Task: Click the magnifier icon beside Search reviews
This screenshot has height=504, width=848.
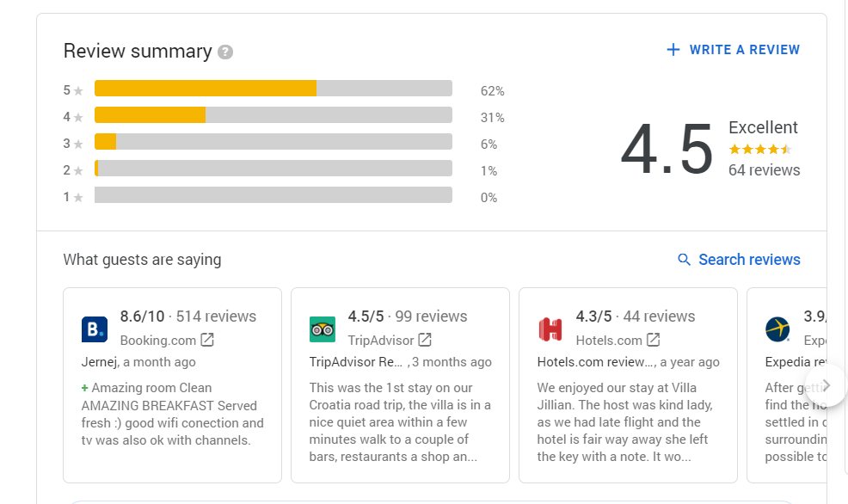Action: click(x=684, y=260)
